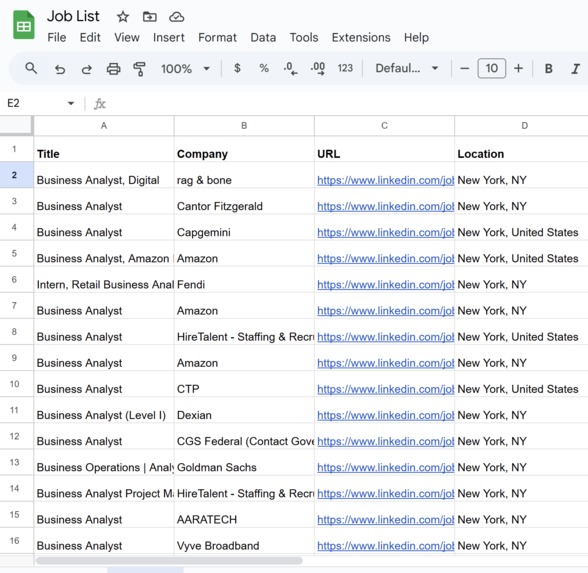Select row 2 header
Image resolution: width=588 pixels, height=573 pixels.
click(x=16, y=175)
